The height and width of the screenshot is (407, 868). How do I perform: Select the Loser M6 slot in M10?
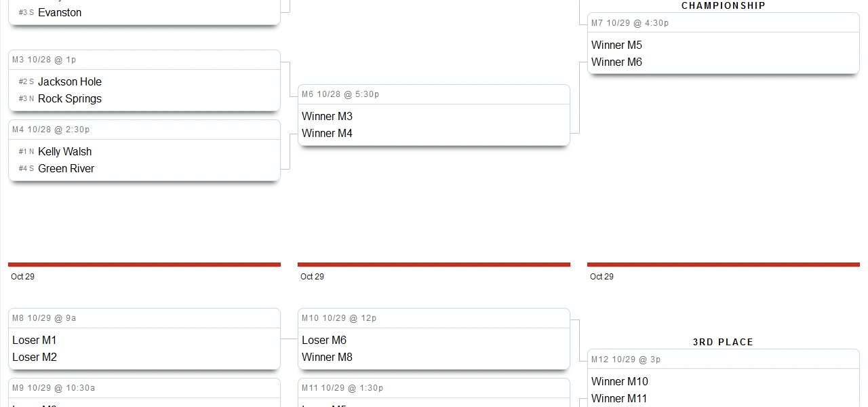(x=324, y=340)
